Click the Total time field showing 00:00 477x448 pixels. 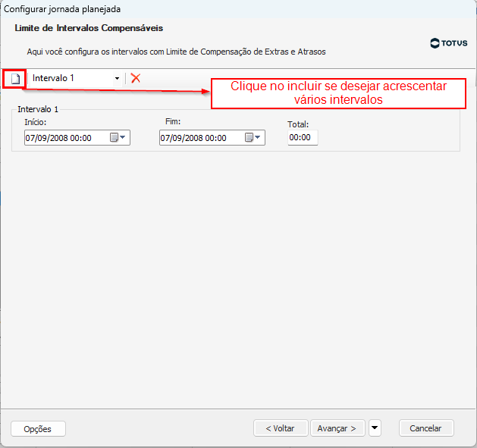(x=303, y=137)
